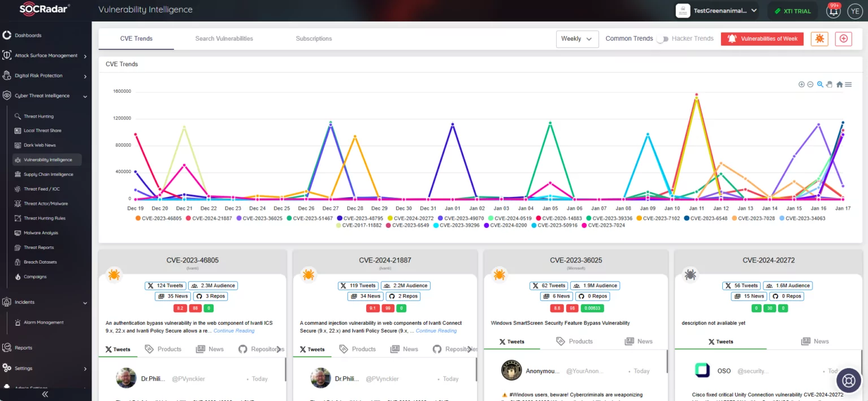
Task: Toggle CVE-2023-34063 legend series
Action: coord(802,218)
